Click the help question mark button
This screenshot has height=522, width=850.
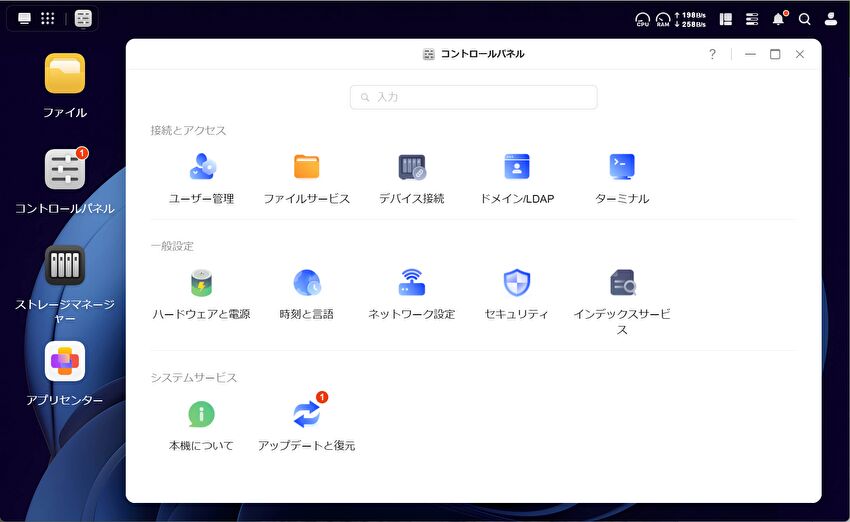pyautogui.click(x=712, y=54)
